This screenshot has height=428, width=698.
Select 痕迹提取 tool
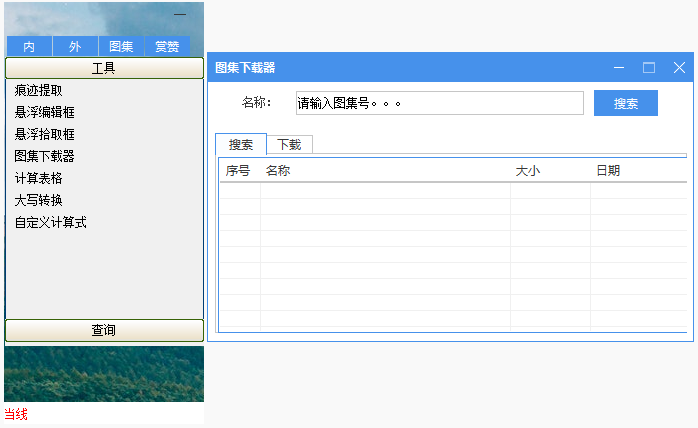(38, 90)
